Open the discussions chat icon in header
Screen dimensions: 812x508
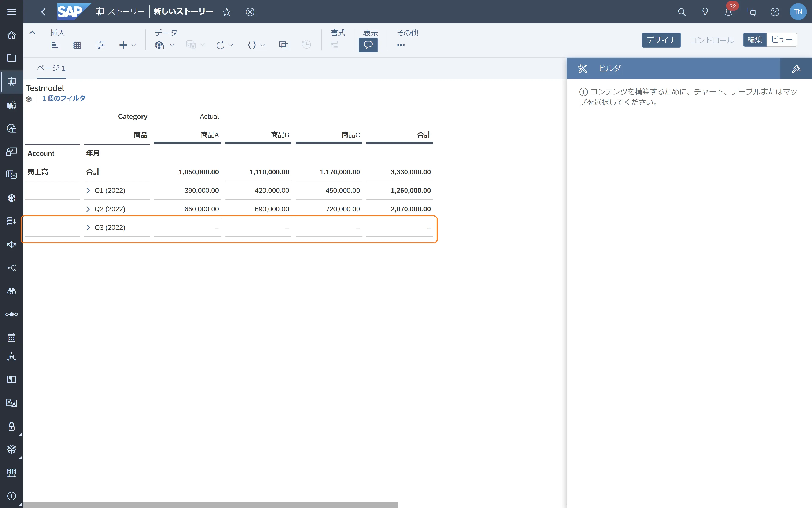[752, 12]
